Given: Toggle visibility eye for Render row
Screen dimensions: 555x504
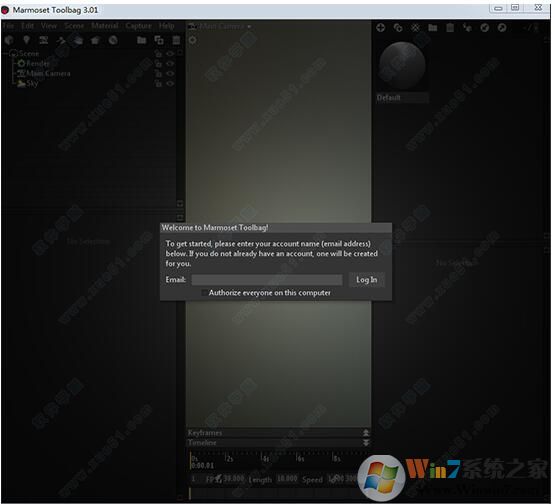Looking at the screenshot, I should tap(170, 64).
